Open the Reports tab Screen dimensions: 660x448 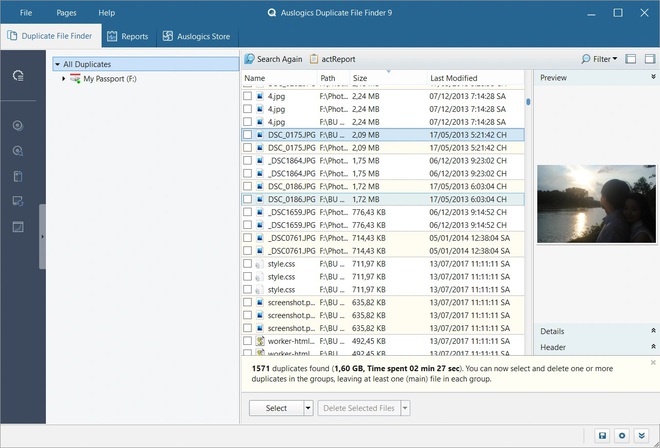pyautogui.click(x=127, y=37)
